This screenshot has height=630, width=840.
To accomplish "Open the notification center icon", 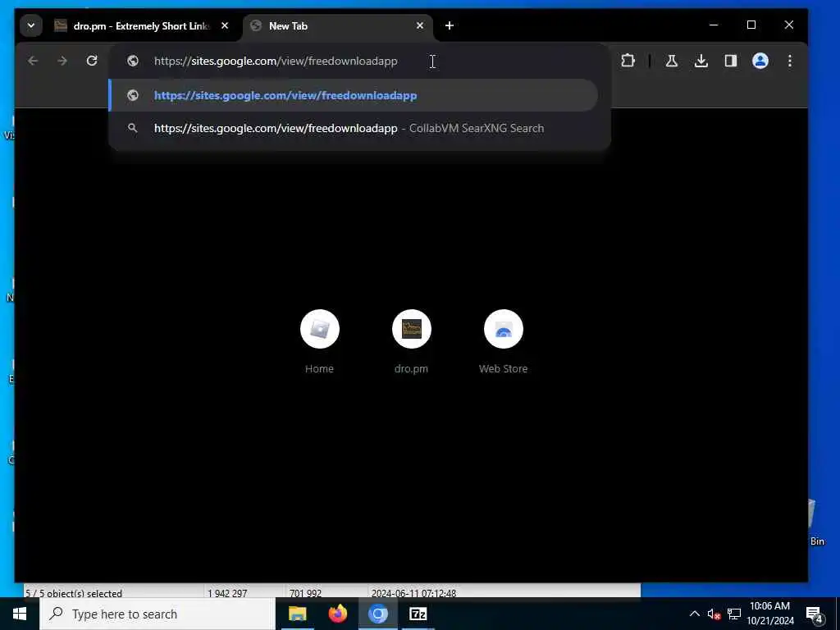I will coord(815,614).
